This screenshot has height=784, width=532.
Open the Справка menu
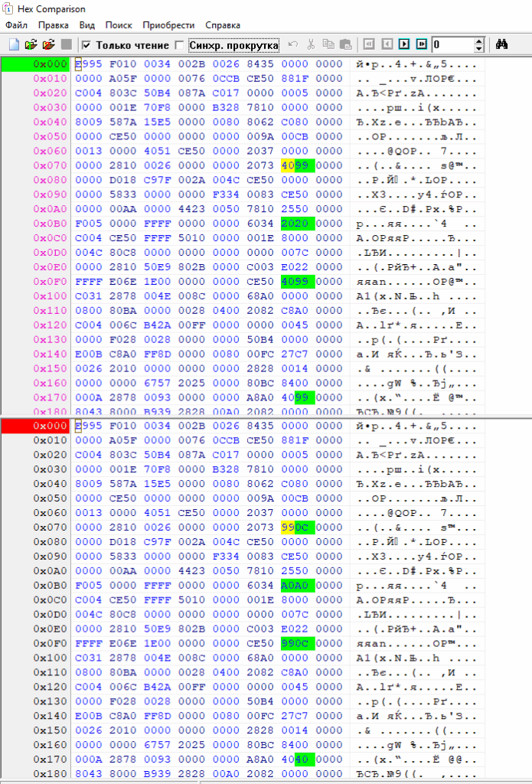click(222, 25)
